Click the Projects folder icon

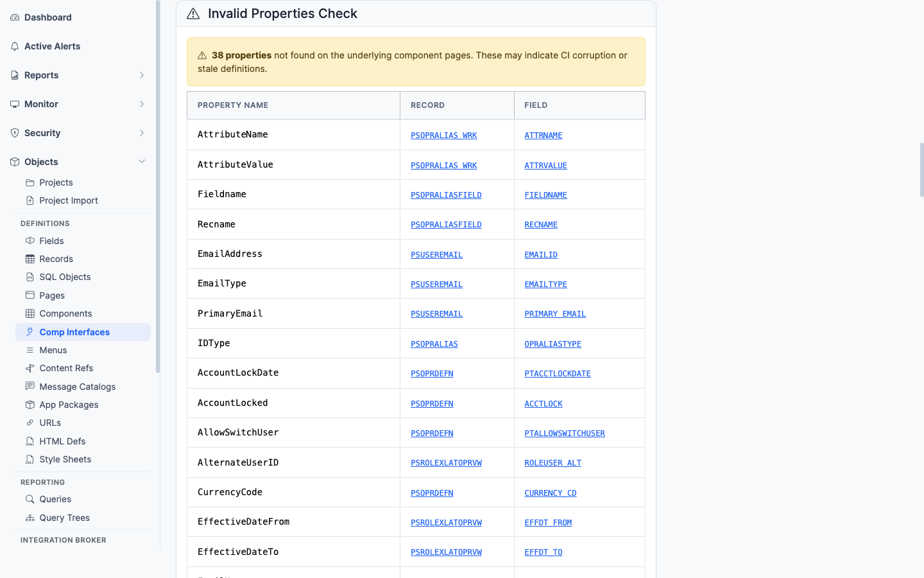click(30, 182)
